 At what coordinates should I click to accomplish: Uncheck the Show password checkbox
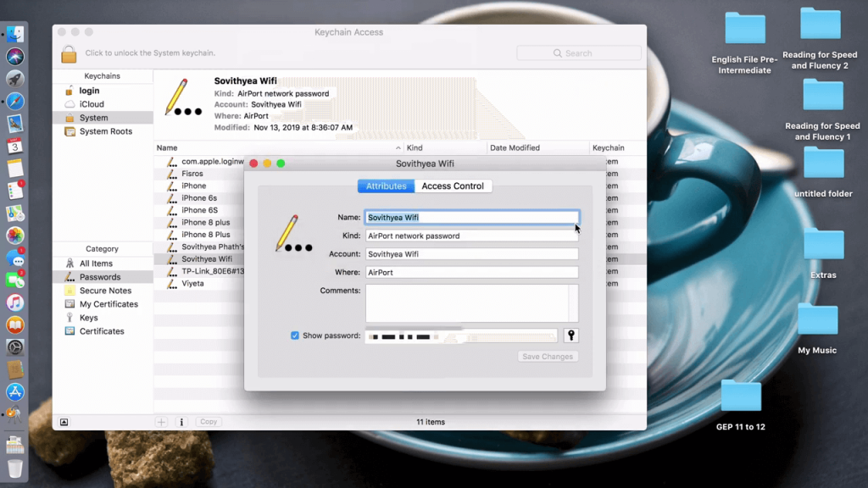294,335
